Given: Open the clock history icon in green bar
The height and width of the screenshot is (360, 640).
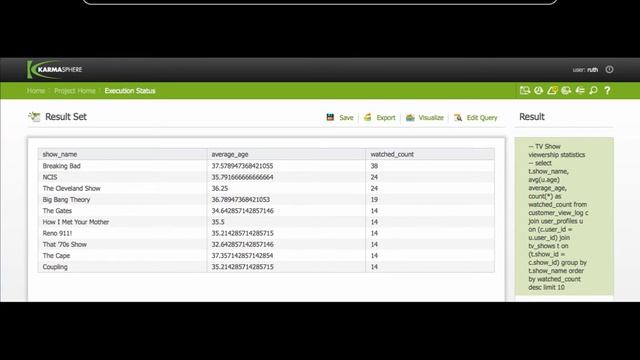Looking at the screenshot, I should pos(538,90).
